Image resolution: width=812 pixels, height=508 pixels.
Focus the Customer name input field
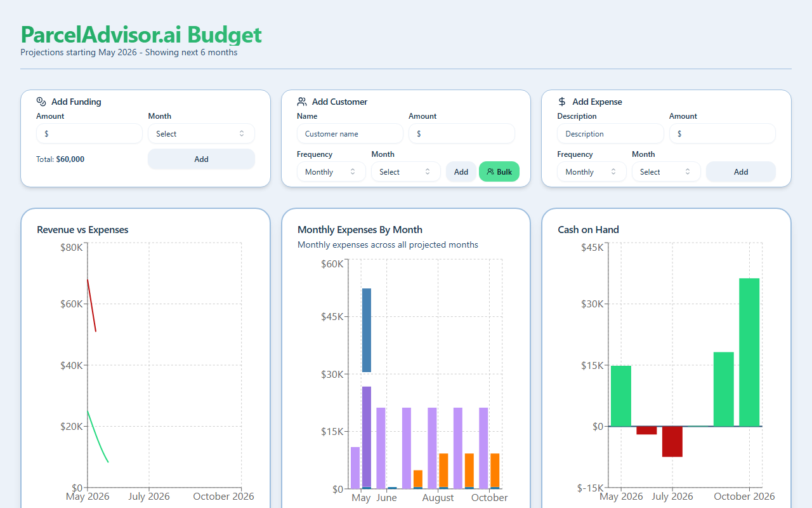pos(350,134)
